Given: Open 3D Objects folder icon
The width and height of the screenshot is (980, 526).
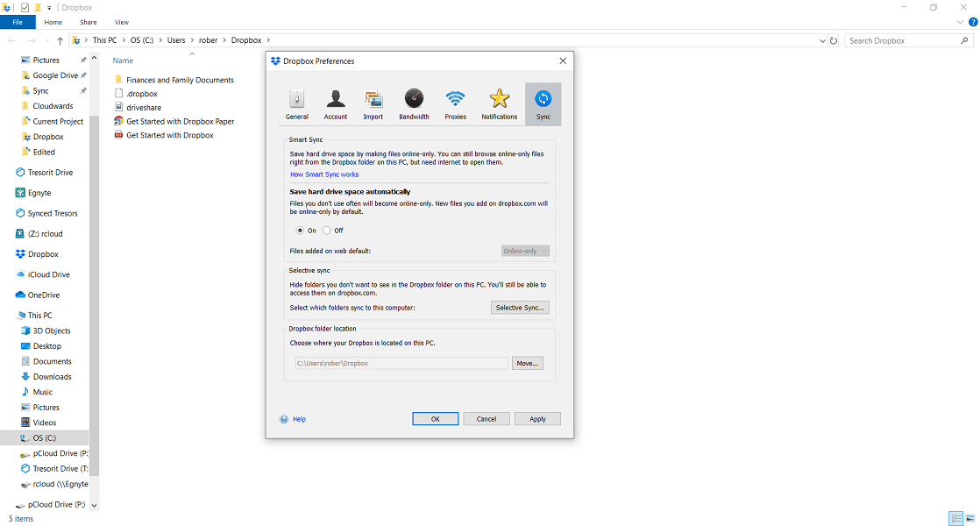Looking at the screenshot, I should [25, 331].
